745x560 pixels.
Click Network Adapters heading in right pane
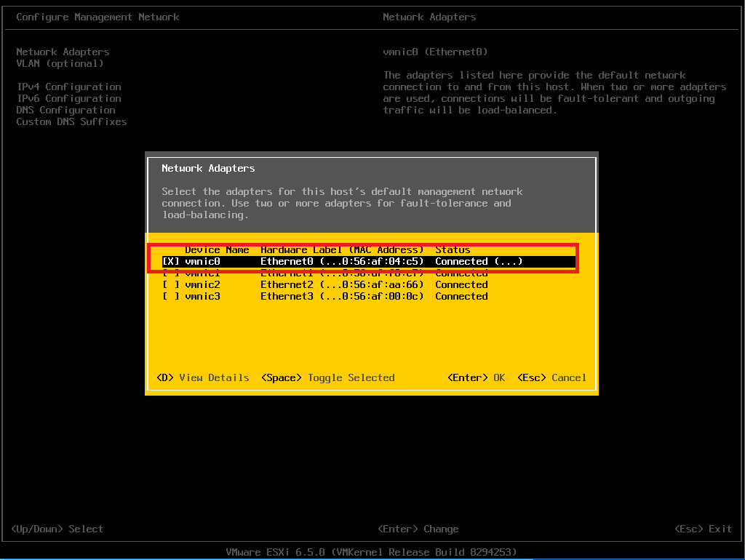point(429,17)
